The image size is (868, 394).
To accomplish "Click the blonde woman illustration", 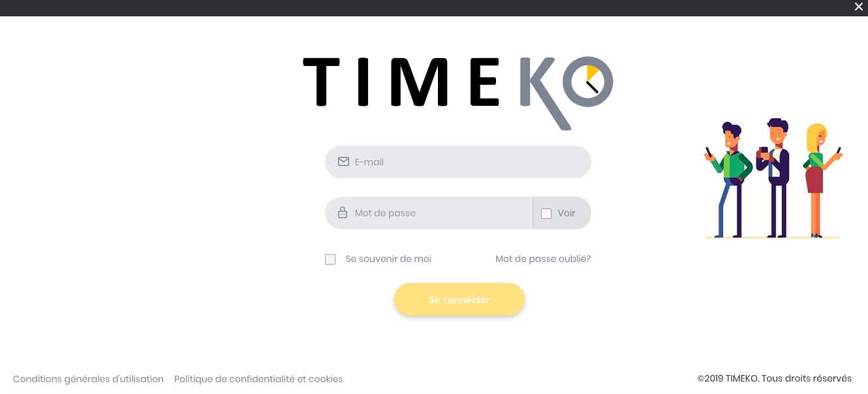I will tap(821, 180).
